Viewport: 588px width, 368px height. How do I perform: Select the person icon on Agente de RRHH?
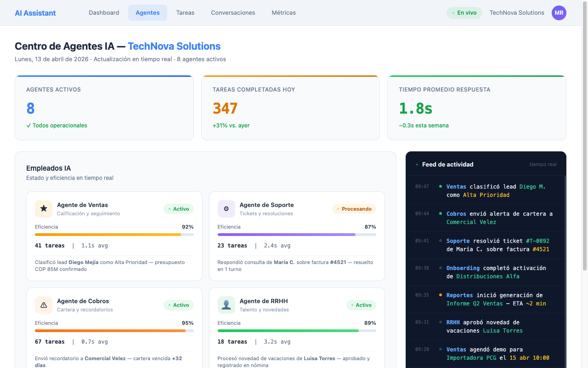click(x=226, y=305)
